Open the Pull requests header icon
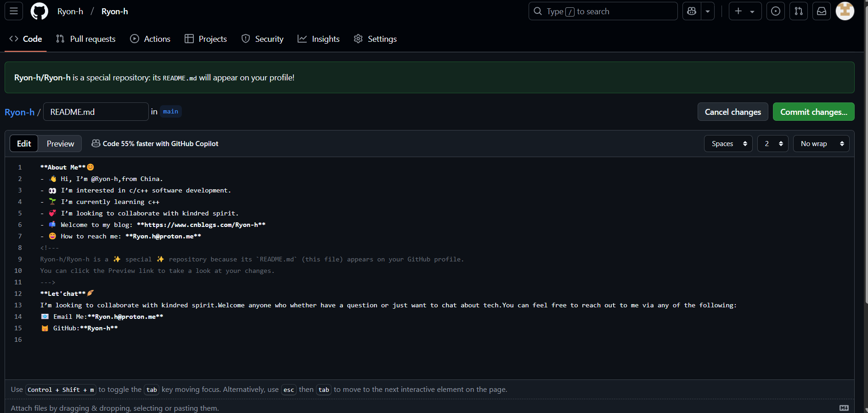This screenshot has width=868, height=413. [799, 11]
